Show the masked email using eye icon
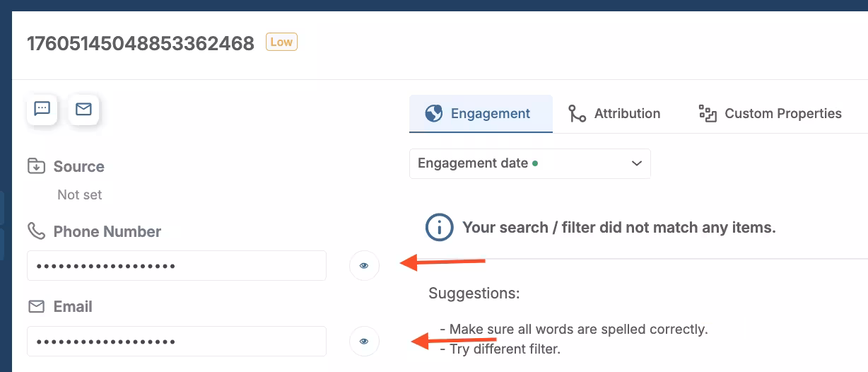Screen dimensions: 868x372 pyautogui.click(x=364, y=341)
